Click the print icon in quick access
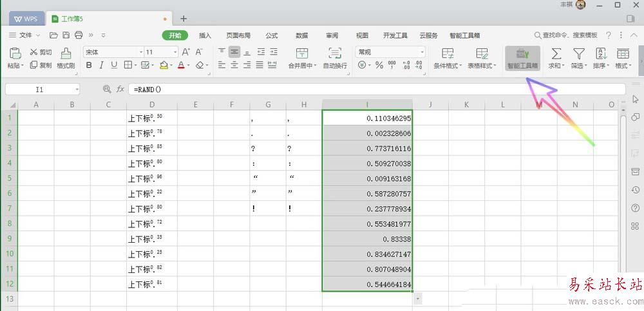 [79, 35]
